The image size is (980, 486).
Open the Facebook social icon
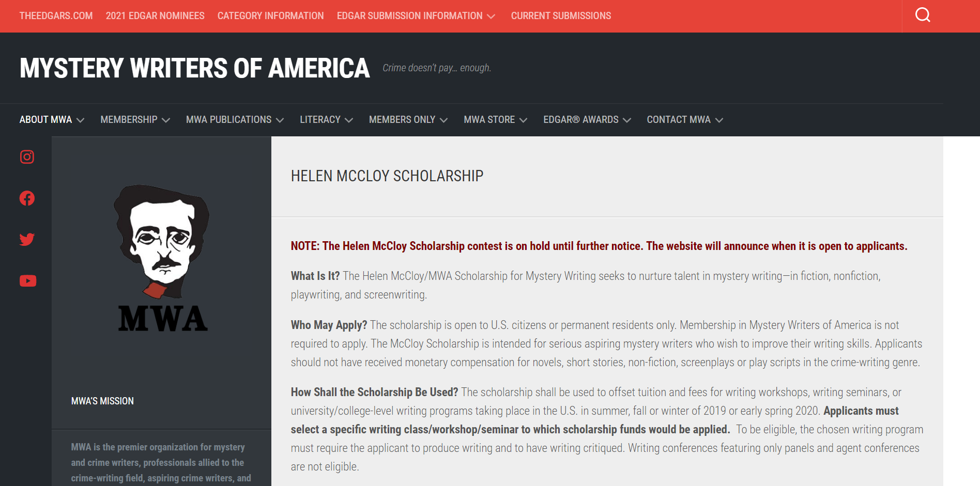pyautogui.click(x=27, y=198)
